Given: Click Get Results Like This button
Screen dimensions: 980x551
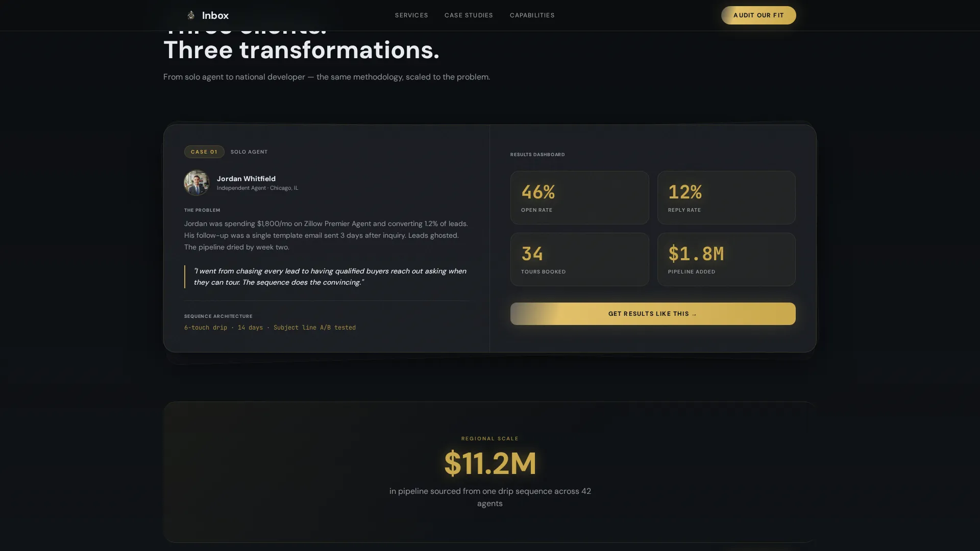Looking at the screenshot, I should (x=653, y=314).
